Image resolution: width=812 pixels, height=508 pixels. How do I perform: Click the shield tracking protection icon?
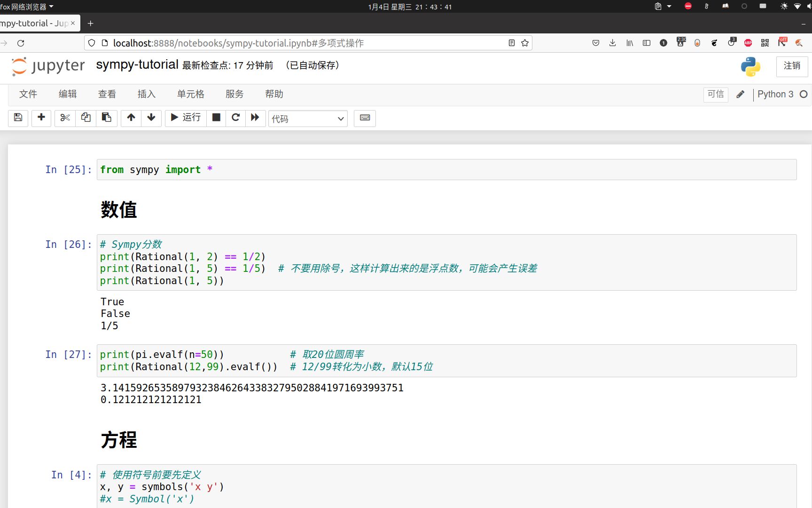click(92, 43)
